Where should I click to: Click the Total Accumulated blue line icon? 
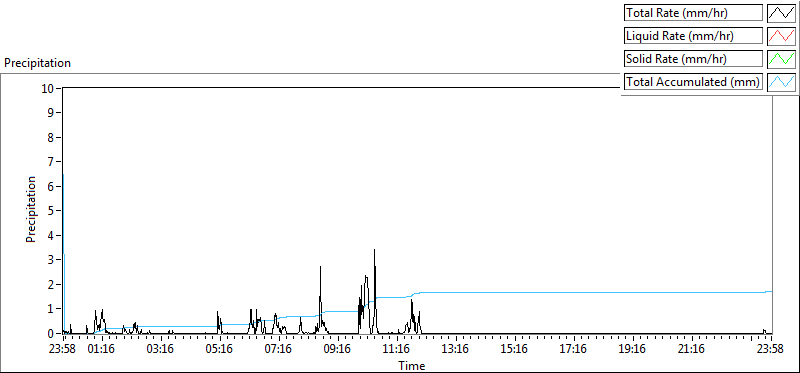[781, 81]
